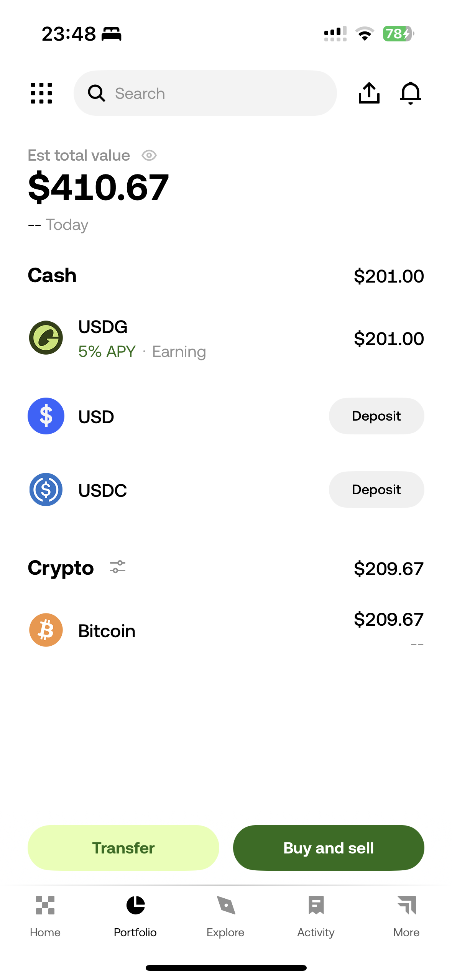Tap the Bitcoin logo icon
Screen dimensions: 452x980
46,630
